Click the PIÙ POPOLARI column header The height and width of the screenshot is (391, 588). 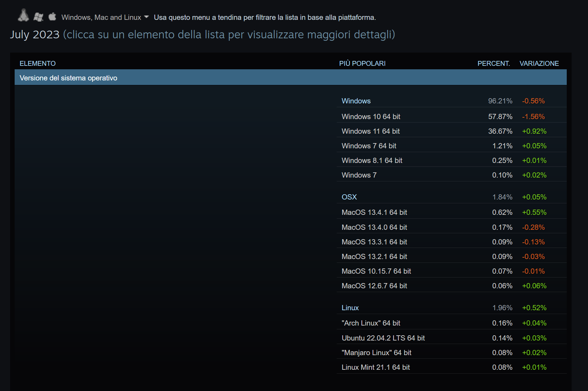point(362,63)
